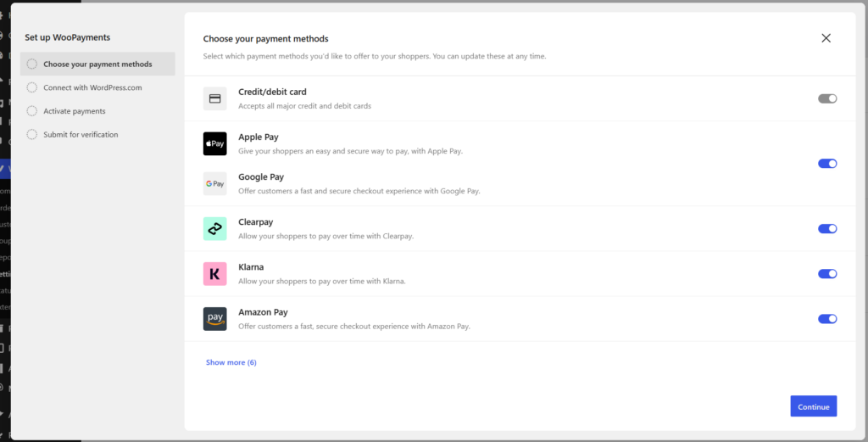Click the Apple Pay label

coord(259,137)
